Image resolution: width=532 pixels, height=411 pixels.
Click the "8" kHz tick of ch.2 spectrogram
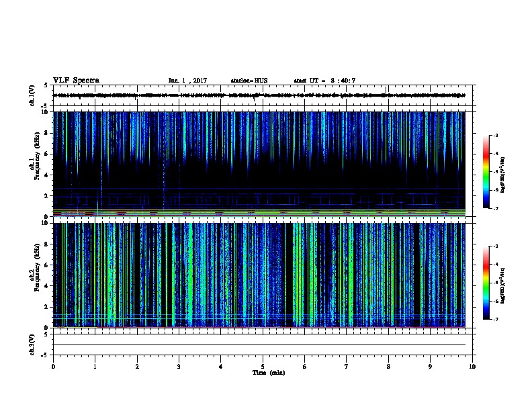pos(46,244)
